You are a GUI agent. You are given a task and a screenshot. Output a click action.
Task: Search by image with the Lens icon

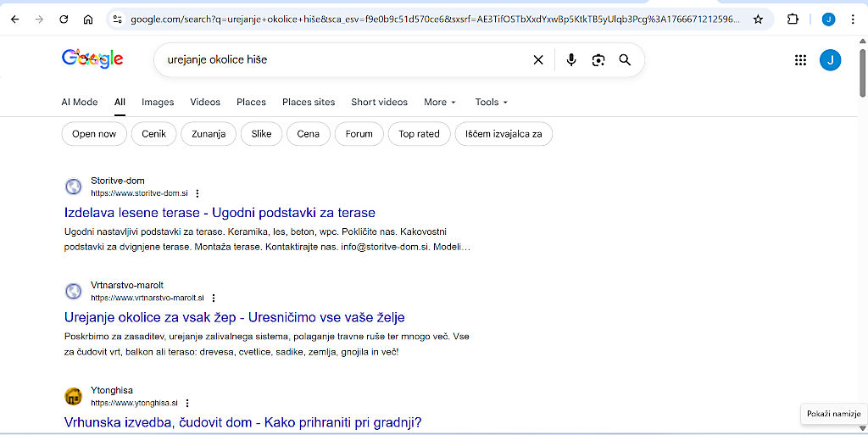(x=598, y=59)
